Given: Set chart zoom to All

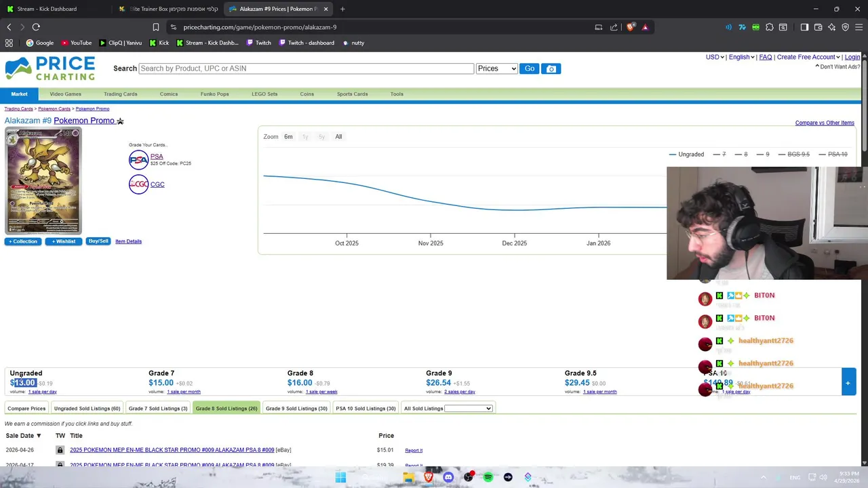Looking at the screenshot, I should [x=338, y=137].
